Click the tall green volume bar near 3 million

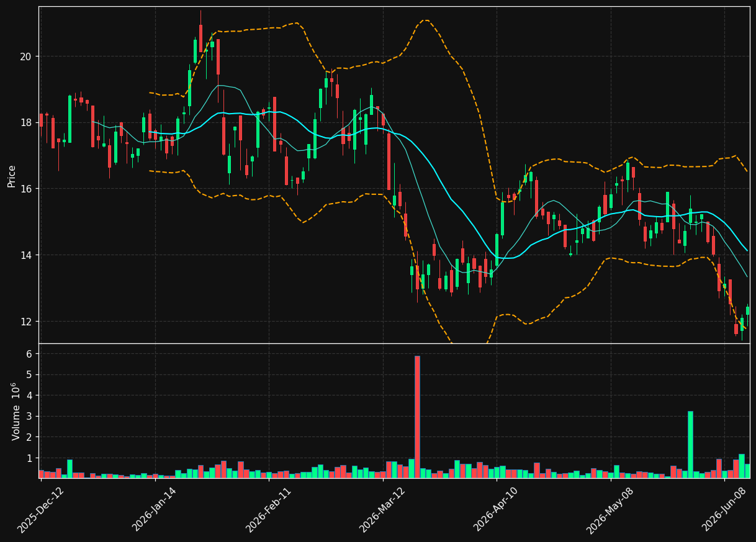pos(690,445)
